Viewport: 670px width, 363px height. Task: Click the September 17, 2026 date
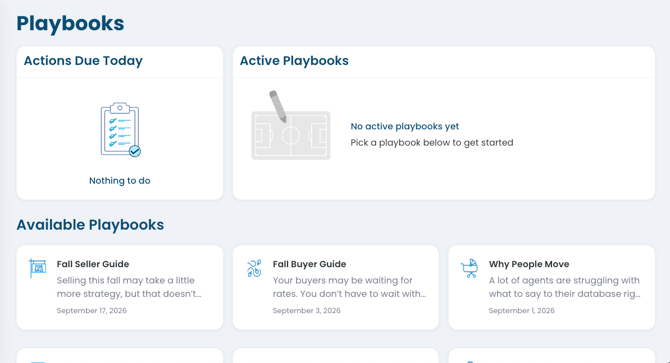(92, 310)
